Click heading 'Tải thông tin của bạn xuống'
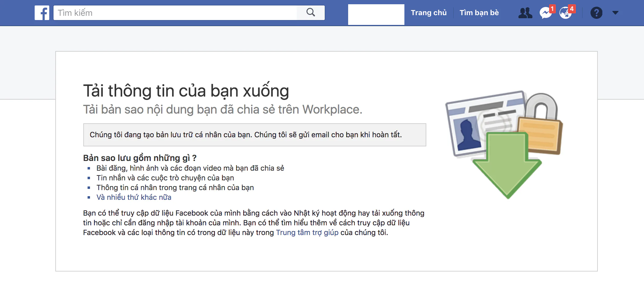The image size is (644, 297). point(186,90)
